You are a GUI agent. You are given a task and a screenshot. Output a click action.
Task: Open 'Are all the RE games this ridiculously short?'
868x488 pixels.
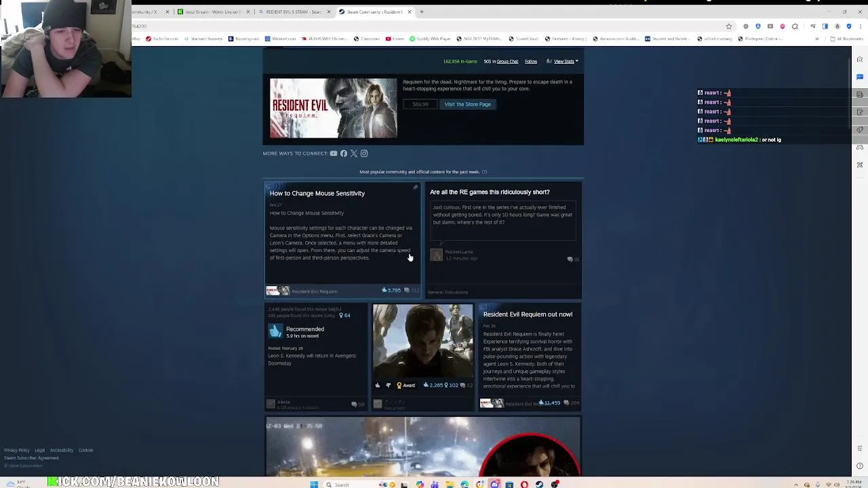point(490,192)
